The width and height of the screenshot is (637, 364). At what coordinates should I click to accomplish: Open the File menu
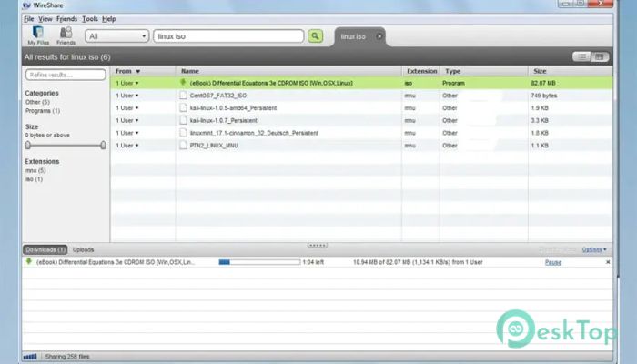tap(29, 19)
